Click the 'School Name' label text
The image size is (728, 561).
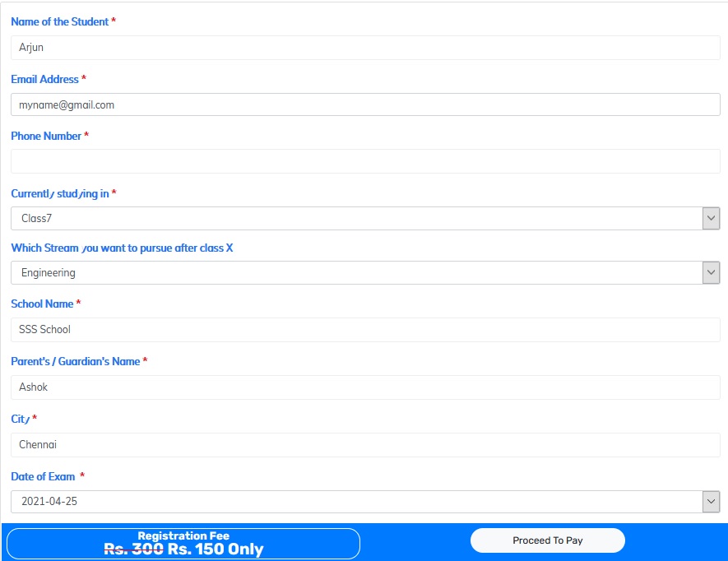[42, 304]
